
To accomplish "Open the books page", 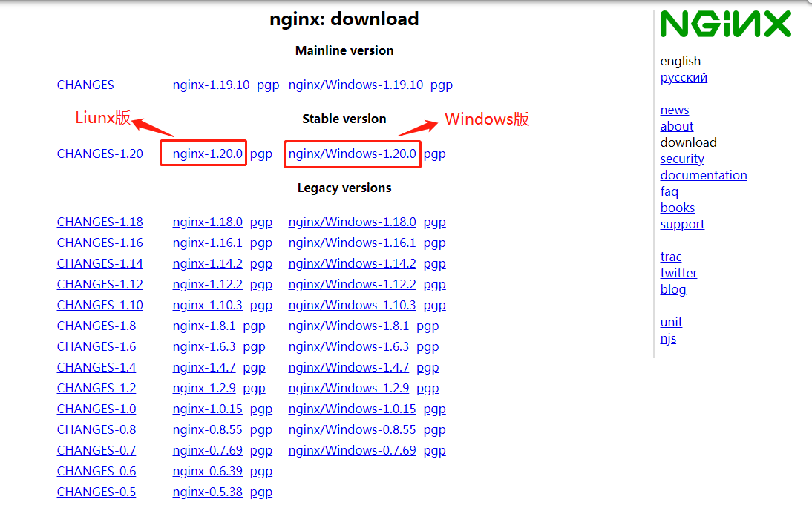I will 678,208.
